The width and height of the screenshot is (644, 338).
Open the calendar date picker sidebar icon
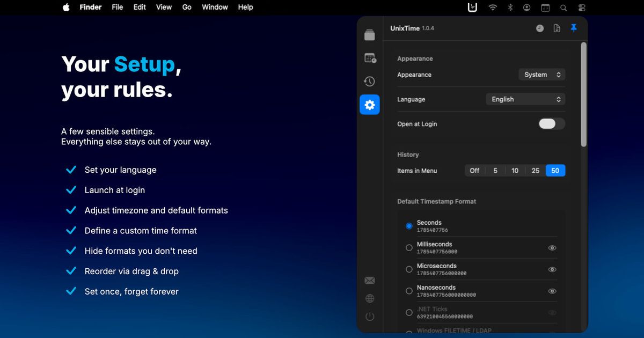(x=369, y=58)
